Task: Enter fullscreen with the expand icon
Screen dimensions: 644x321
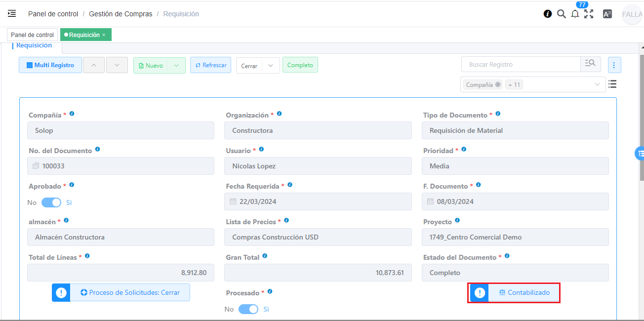Action: pos(589,14)
